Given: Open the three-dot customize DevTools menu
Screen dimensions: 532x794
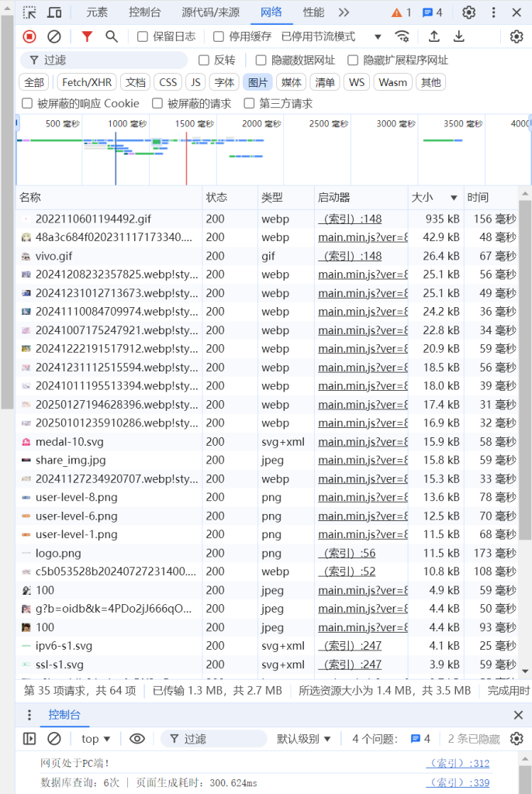Looking at the screenshot, I should click(x=493, y=12).
